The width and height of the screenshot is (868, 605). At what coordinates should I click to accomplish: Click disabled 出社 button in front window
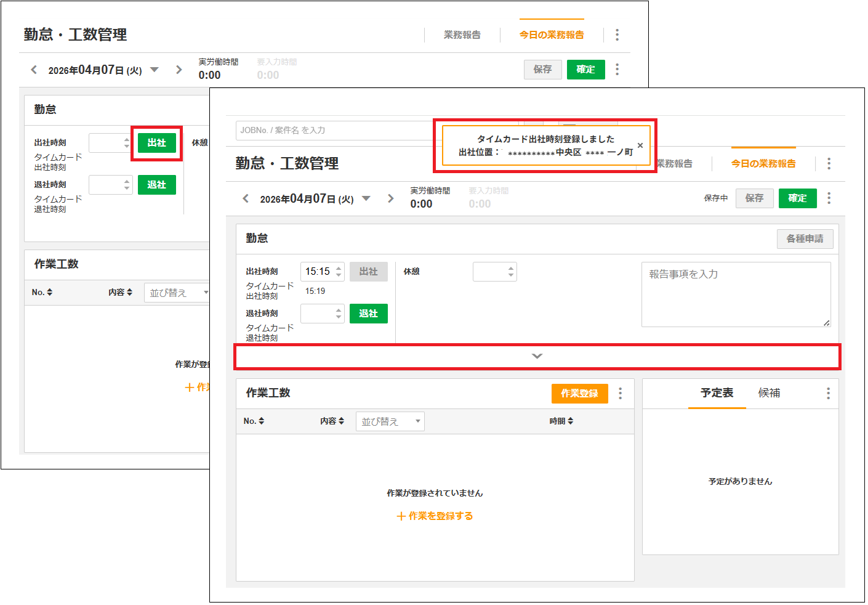click(x=369, y=272)
